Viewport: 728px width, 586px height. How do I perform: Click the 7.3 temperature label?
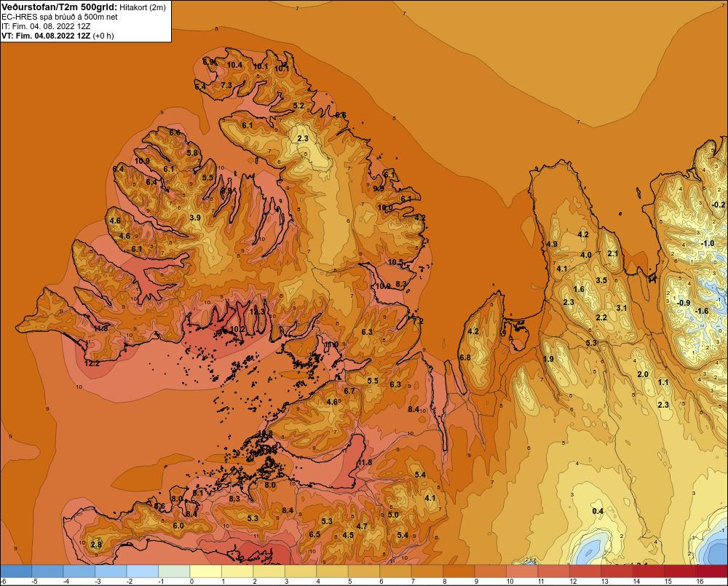[226, 85]
